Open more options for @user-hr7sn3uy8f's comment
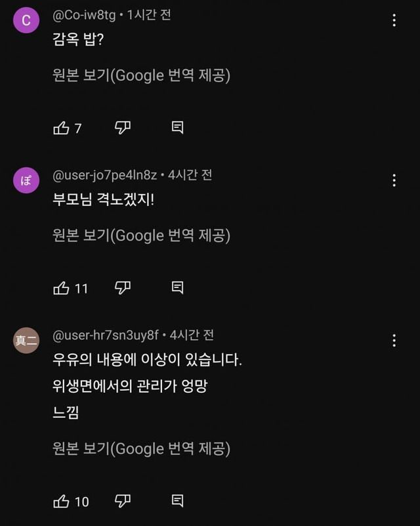 [x=394, y=340]
